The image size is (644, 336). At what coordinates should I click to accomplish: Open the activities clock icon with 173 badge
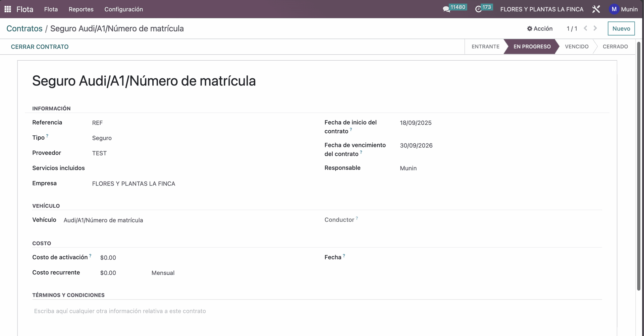479,9
